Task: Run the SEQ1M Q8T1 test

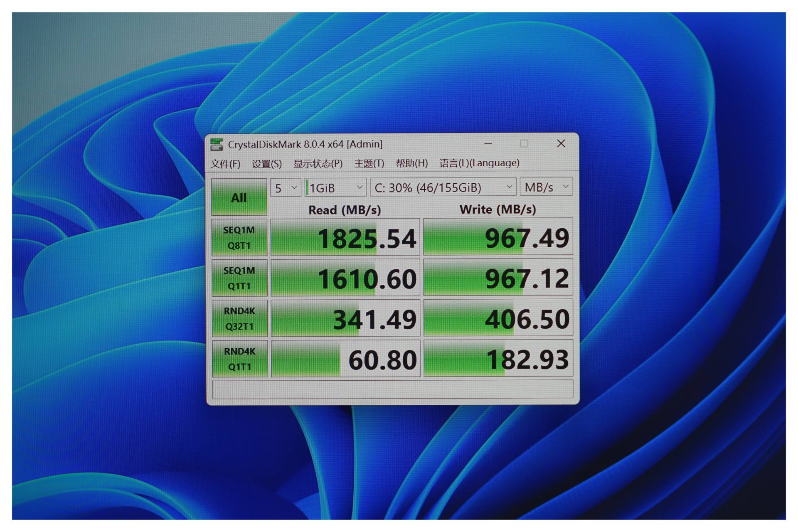Action: pyautogui.click(x=239, y=237)
